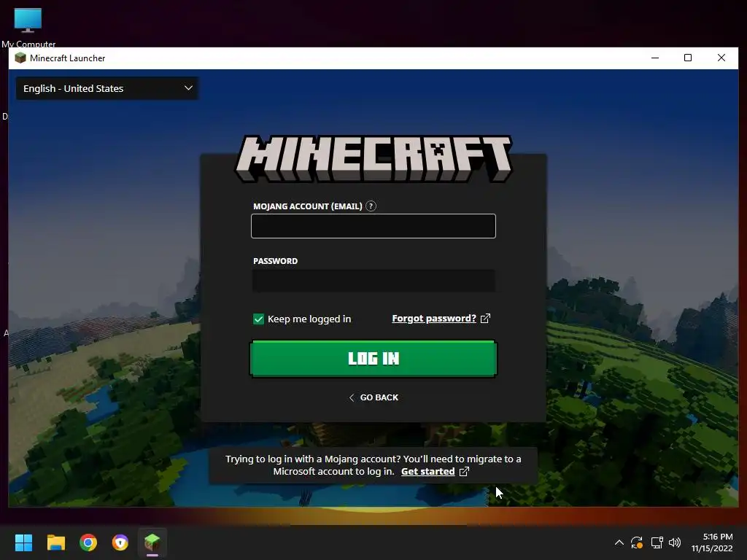Open the volume speaker tray icon
This screenshot has width=747, height=560.
tap(675, 542)
